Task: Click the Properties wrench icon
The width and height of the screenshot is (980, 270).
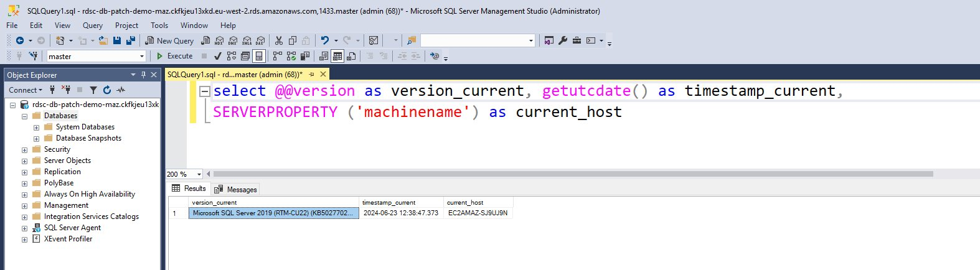Action: pos(563,40)
